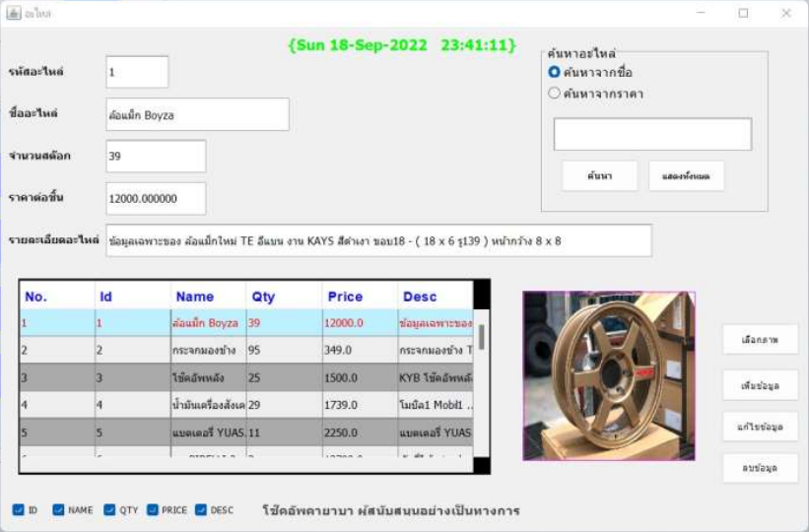Click the ลบข้อมูล delete data button

[760, 468]
